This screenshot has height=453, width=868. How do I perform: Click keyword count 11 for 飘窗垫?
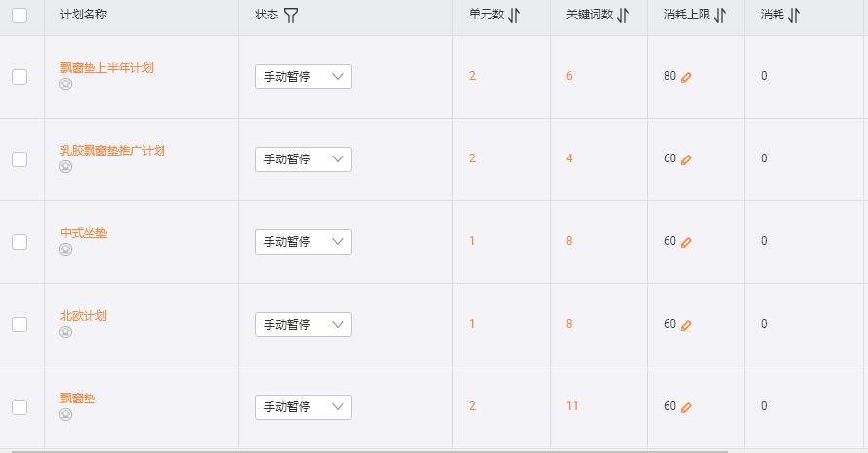tap(572, 406)
